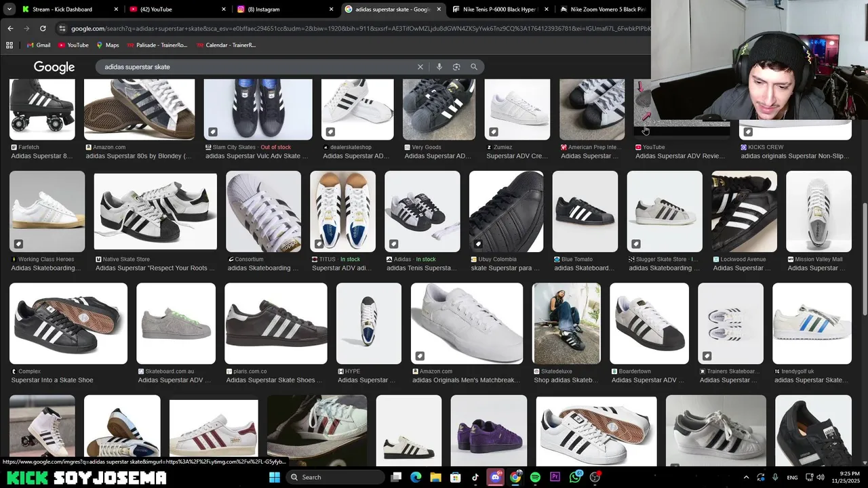Open the Consortium shell toe image
868x488 pixels.
(263, 211)
